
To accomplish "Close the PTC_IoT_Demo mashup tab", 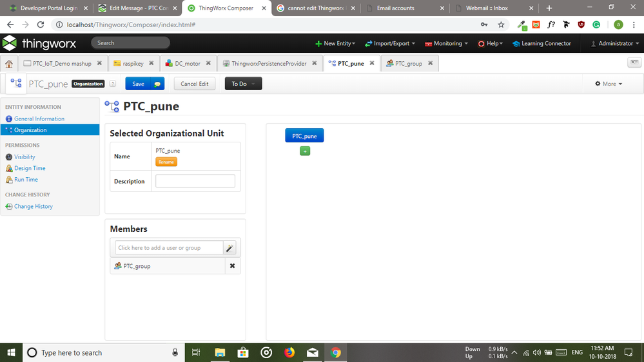I will point(99,63).
